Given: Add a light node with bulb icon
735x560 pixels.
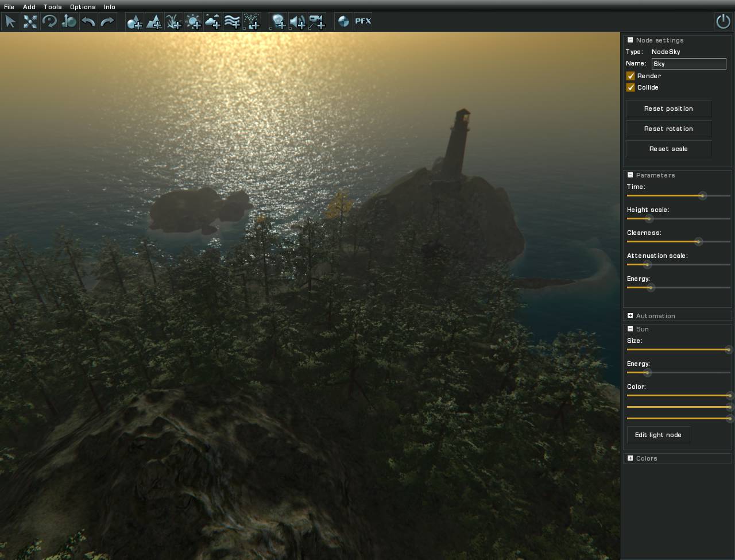Looking at the screenshot, I should pyautogui.click(x=278, y=22).
